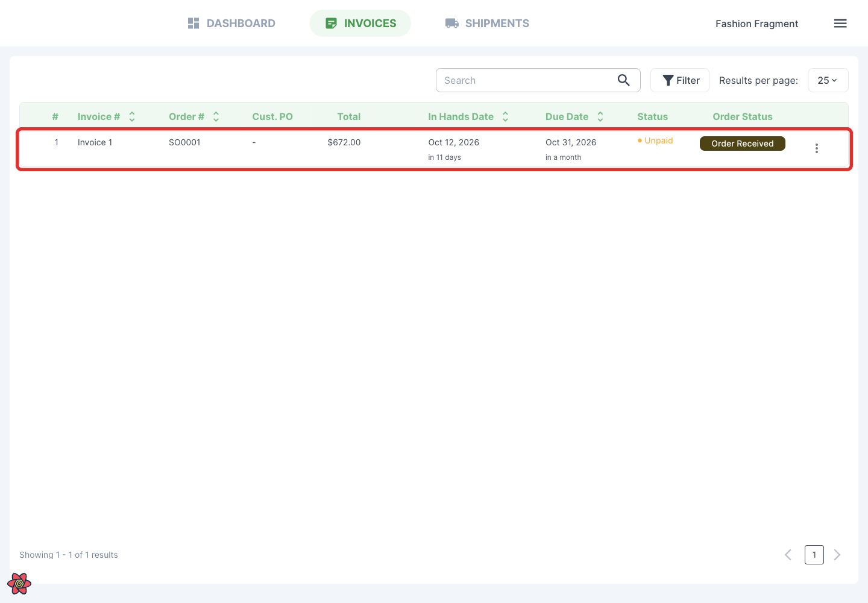Click the Order Received status badge
868x603 pixels.
coord(743,144)
